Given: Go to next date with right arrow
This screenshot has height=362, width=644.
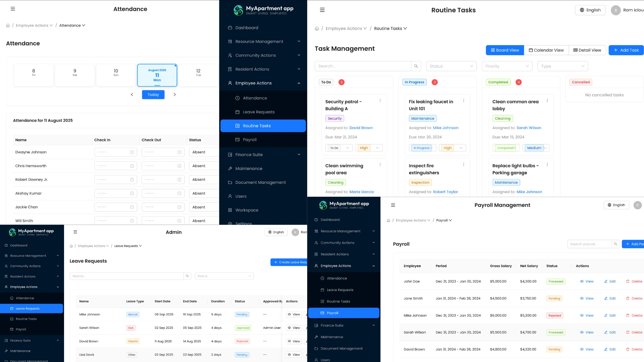Looking at the screenshot, I should (174, 95).
